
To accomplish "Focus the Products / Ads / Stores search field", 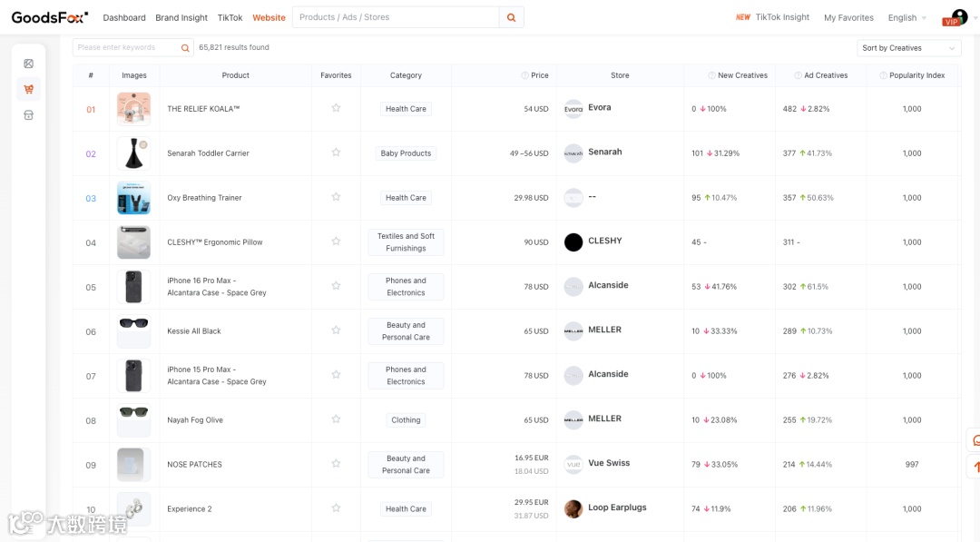I will click(397, 17).
